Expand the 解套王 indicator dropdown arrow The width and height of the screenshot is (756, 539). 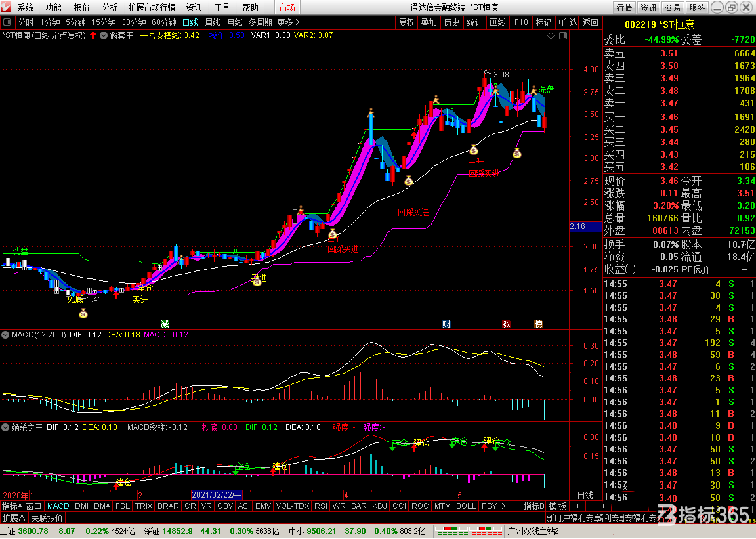pyautogui.click(x=104, y=35)
